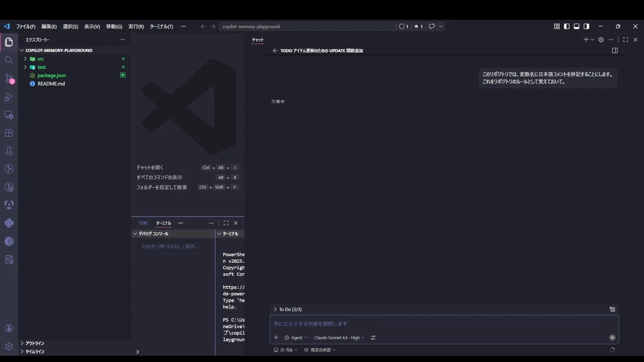Image resolution: width=644 pixels, height=362 pixels.
Task: Toggle chat sidebar layout icon
Action: [615, 51]
